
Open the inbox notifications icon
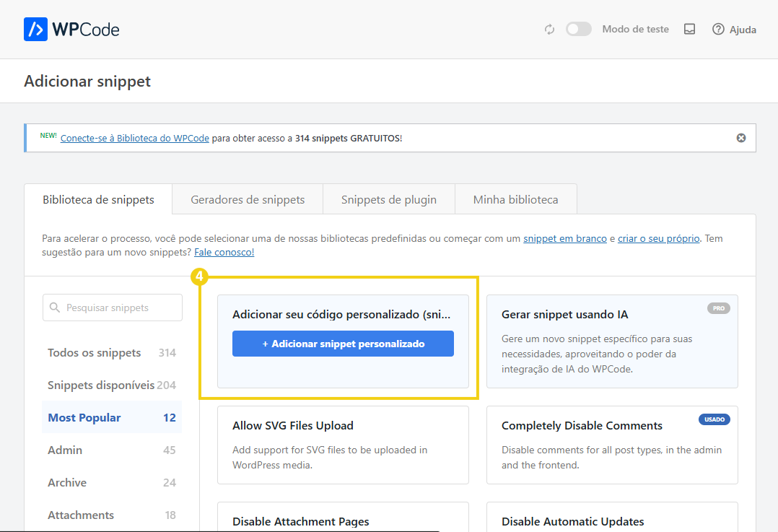click(690, 30)
